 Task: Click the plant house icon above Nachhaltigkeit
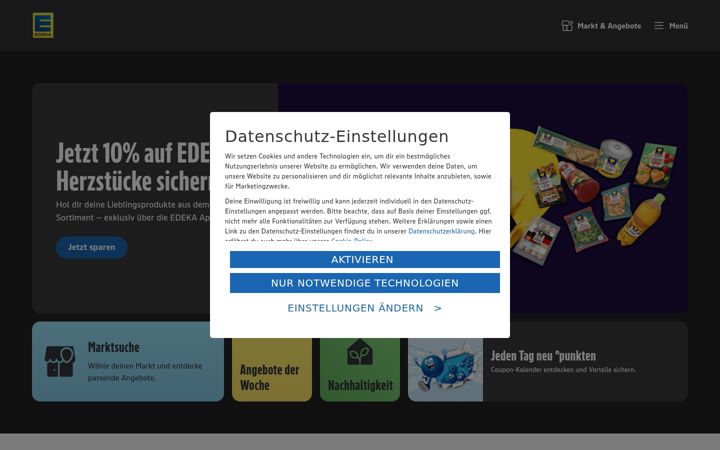[360, 352]
